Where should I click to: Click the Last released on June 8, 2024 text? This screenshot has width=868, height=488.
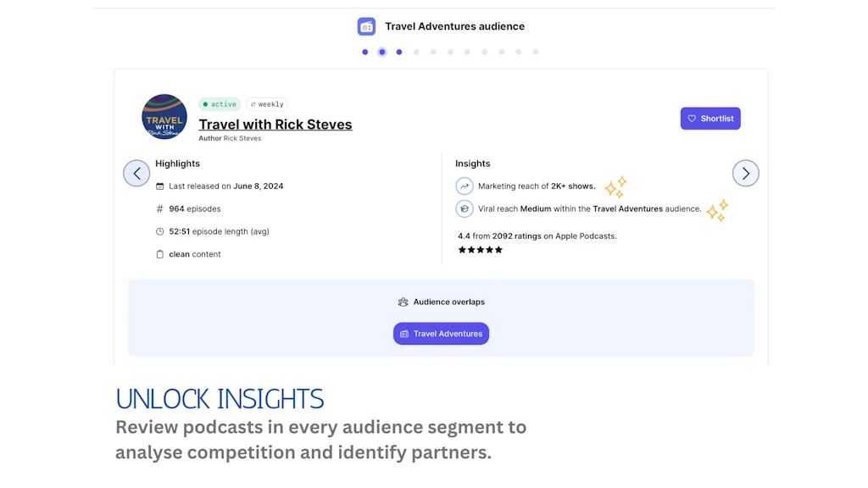(x=225, y=186)
